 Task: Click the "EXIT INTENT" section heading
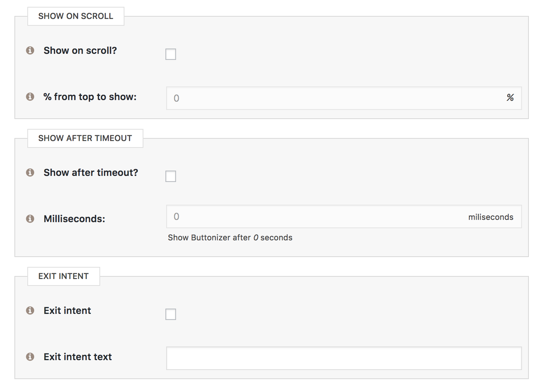click(x=64, y=276)
